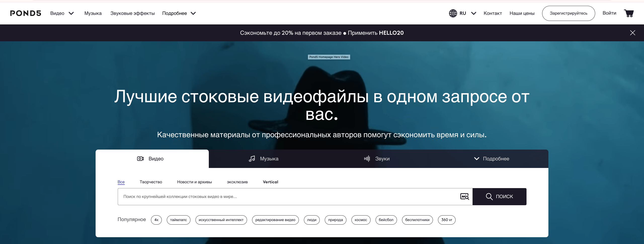Open the shopping cart icon

tap(629, 13)
